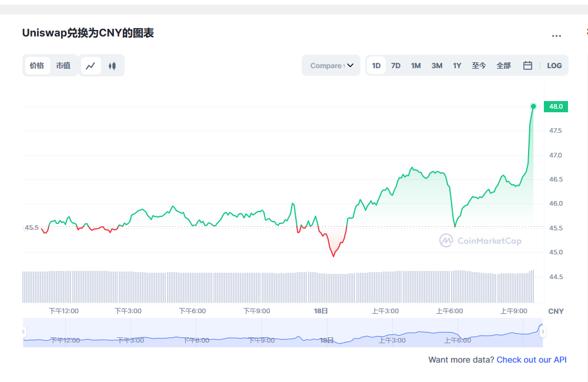
Task: Click the 下午12:00 label on chart axis
Action: coord(64,311)
